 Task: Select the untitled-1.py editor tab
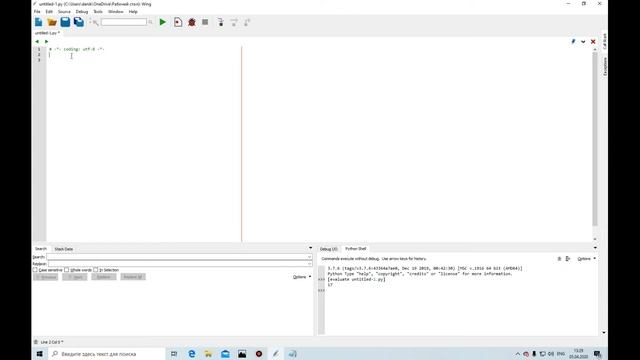click(x=47, y=33)
